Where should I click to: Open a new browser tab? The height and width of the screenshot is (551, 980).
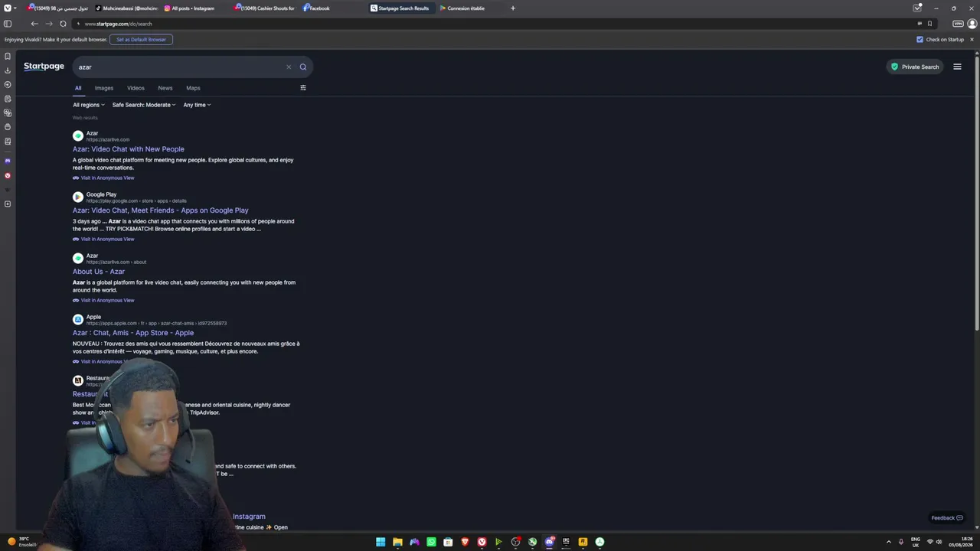click(513, 8)
